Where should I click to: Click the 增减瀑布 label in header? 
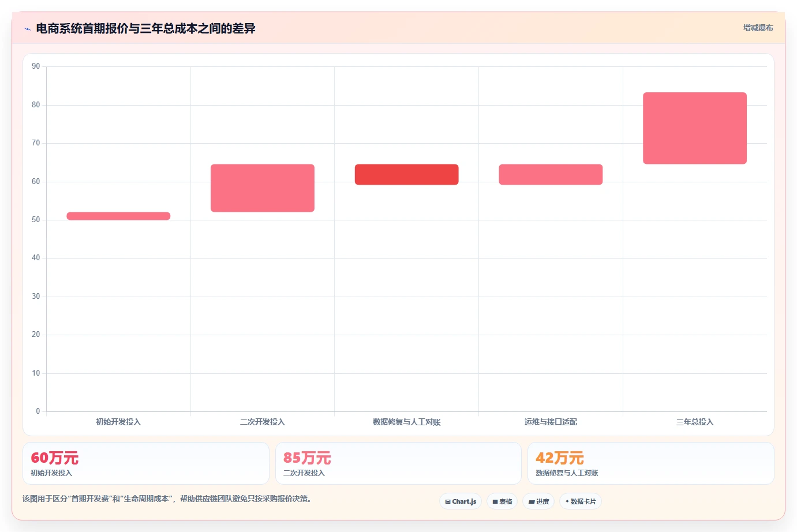[758, 28]
